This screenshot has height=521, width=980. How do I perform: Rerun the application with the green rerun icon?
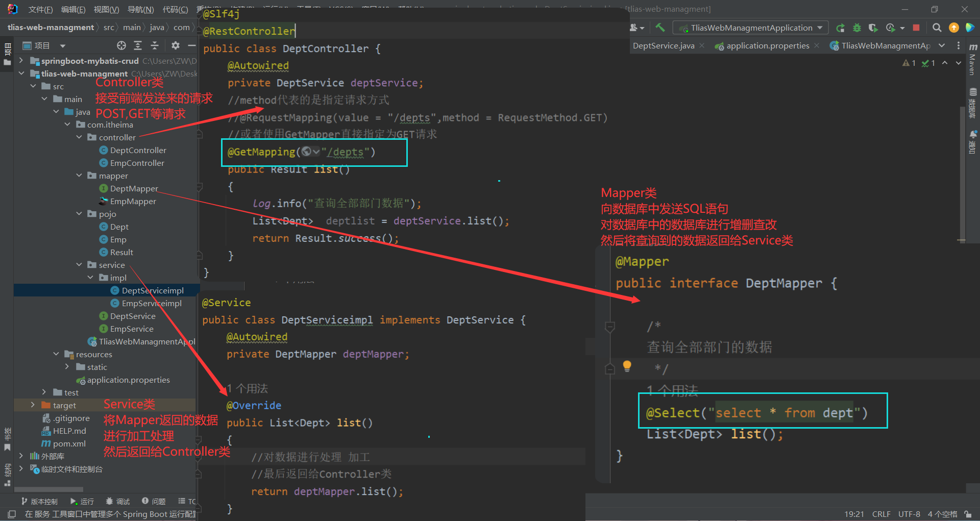click(x=840, y=28)
